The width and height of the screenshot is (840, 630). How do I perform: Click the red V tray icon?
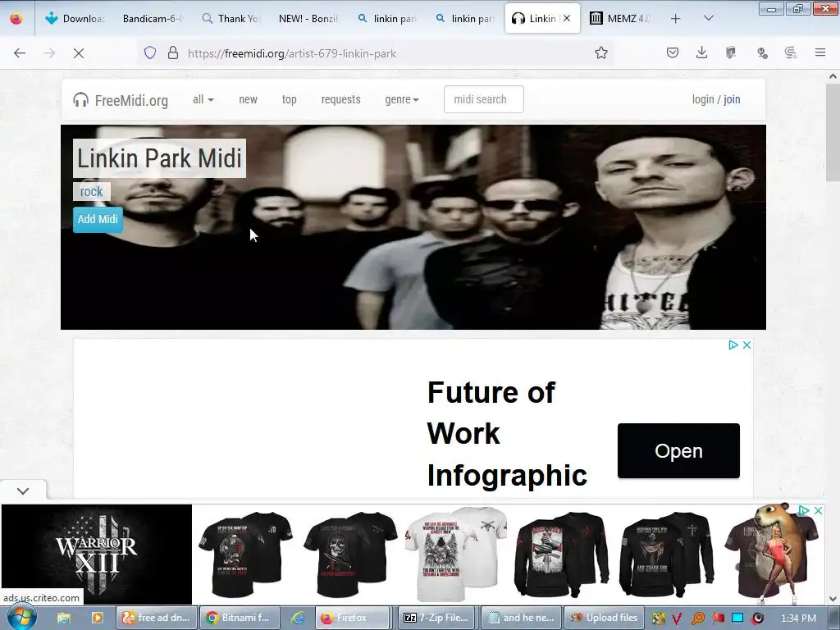[x=677, y=619]
